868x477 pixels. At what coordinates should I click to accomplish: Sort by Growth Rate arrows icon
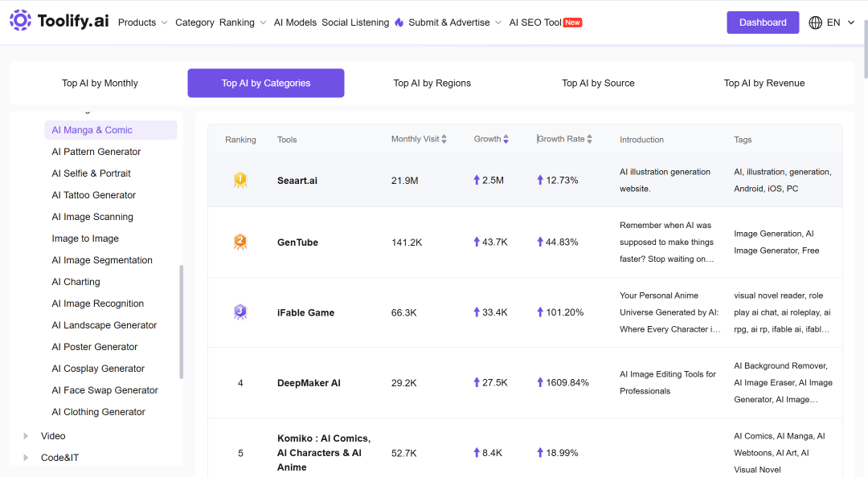click(590, 140)
